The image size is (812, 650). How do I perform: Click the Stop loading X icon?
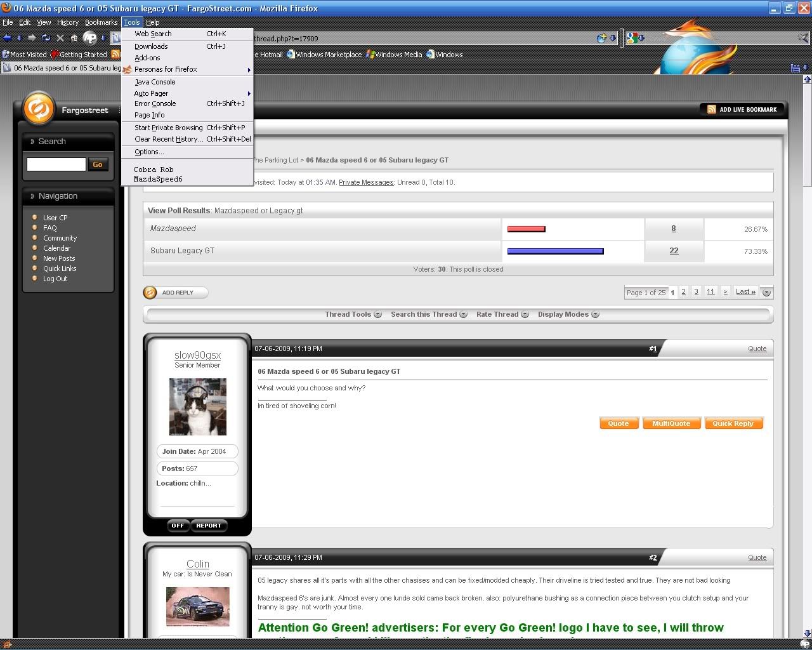tap(60, 38)
